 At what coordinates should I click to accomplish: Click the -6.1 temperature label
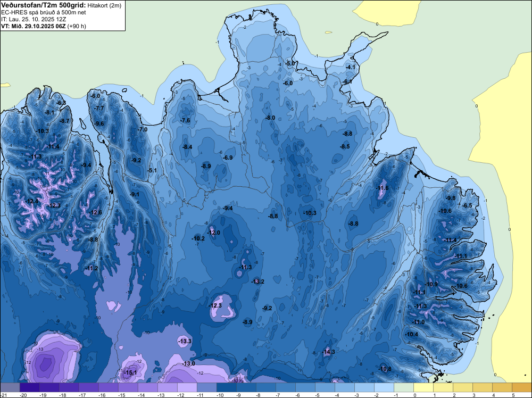click(x=347, y=81)
